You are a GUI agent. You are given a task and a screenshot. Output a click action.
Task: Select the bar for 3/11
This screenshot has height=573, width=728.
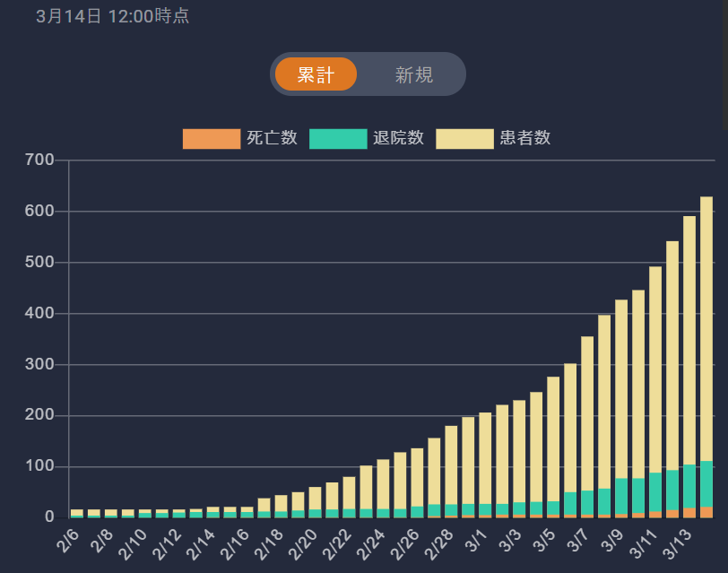pos(655,393)
